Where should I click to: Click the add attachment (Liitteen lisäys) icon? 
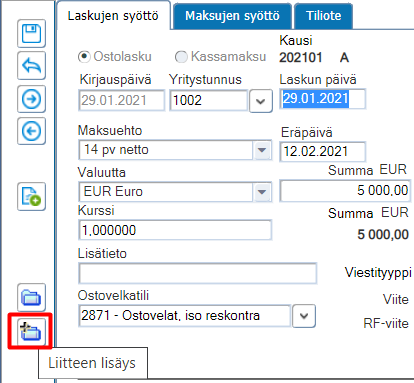click(30, 331)
